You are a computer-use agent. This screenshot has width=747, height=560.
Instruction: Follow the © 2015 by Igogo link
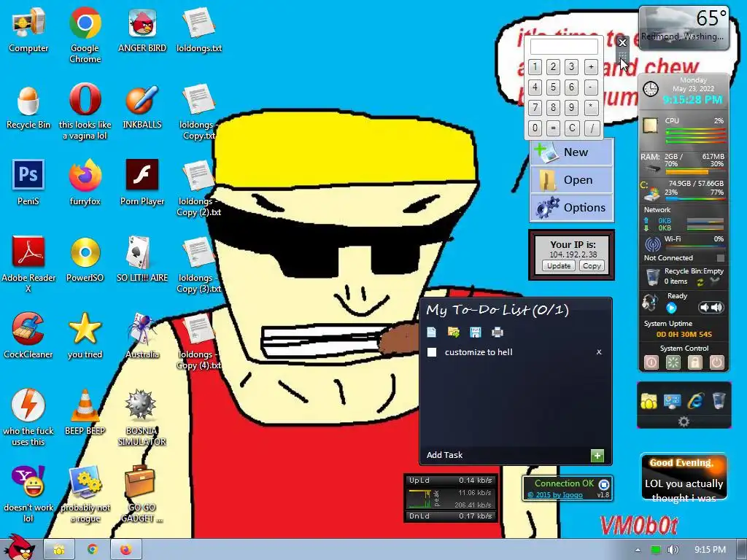pyautogui.click(x=555, y=495)
